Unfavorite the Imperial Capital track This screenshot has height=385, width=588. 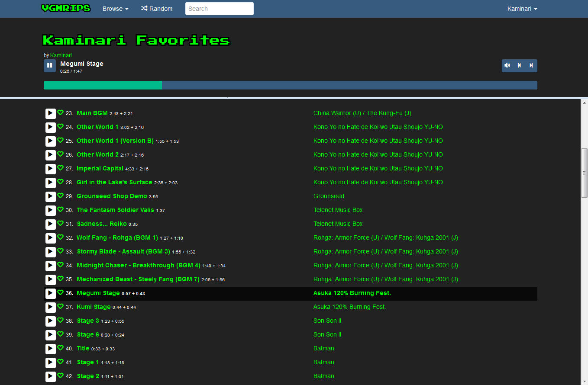point(61,168)
